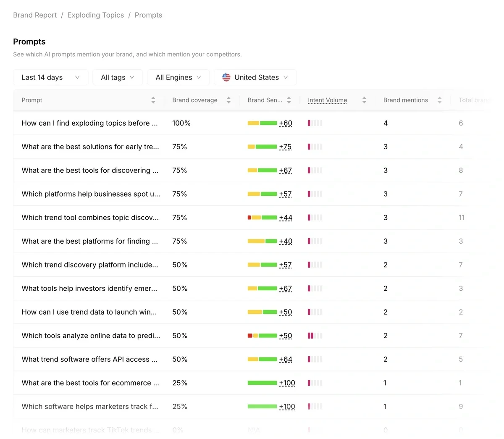Click the 100% brand coverage value
Screen dimensions: 504x439
tap(181, 123)
